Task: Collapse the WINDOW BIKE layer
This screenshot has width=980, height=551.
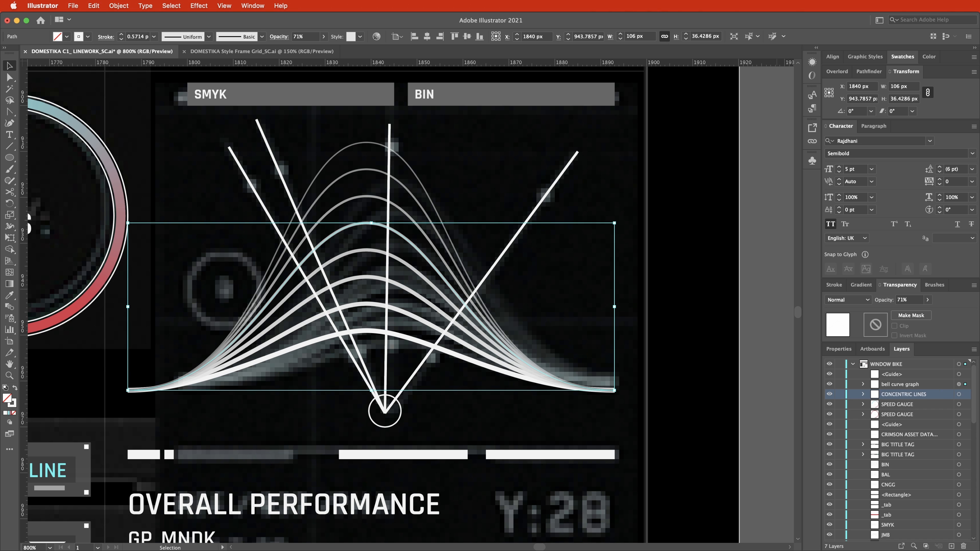Action: click(853, 364)
